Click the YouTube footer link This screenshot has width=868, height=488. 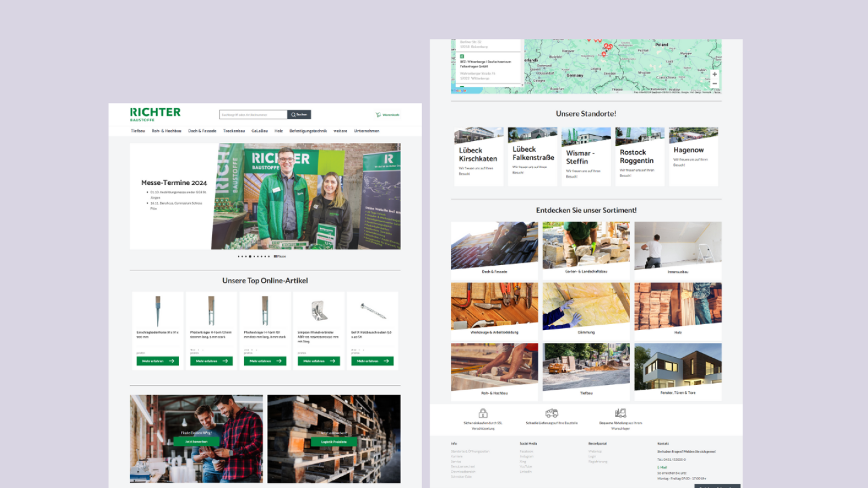526,466
